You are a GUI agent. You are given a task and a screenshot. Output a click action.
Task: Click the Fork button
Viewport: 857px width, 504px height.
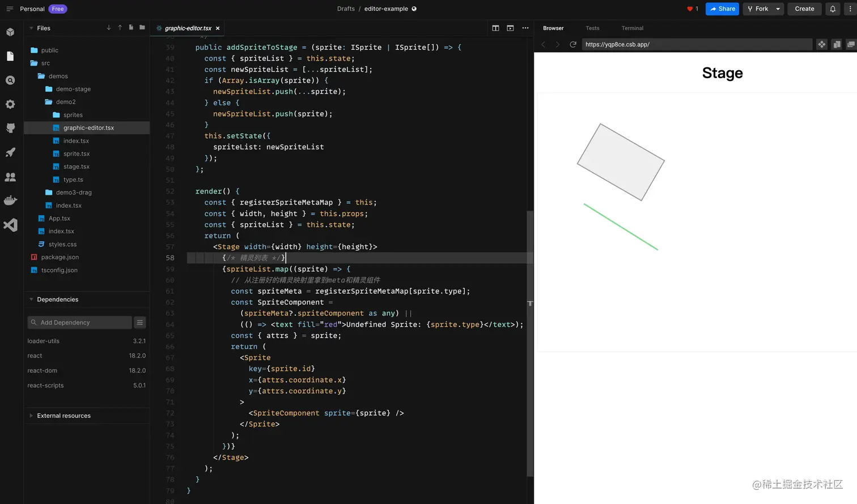757,8
